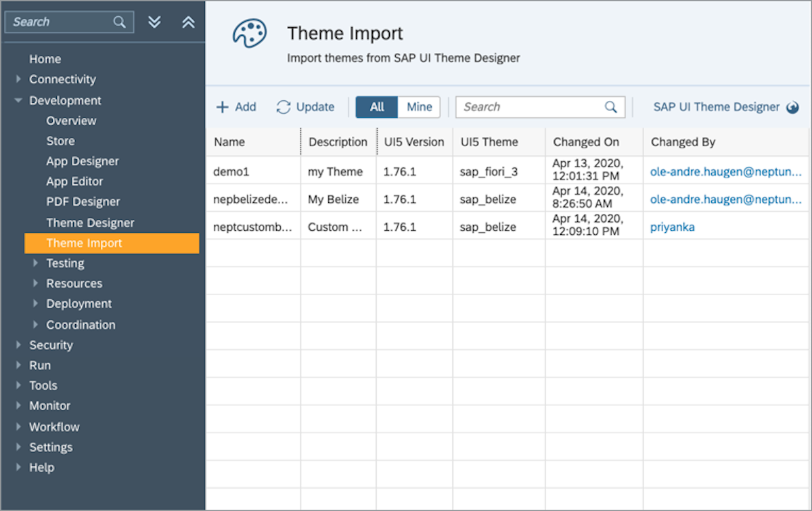Expand the Connectivity node
This screenshot has height=511, width=812.
(18, 79)
